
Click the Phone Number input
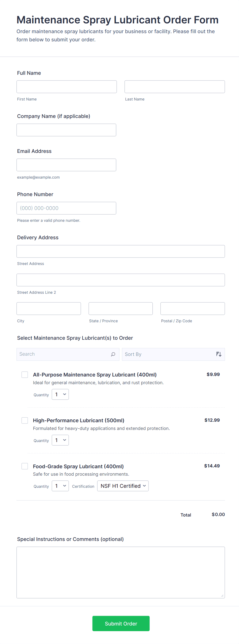click(66, 208)
